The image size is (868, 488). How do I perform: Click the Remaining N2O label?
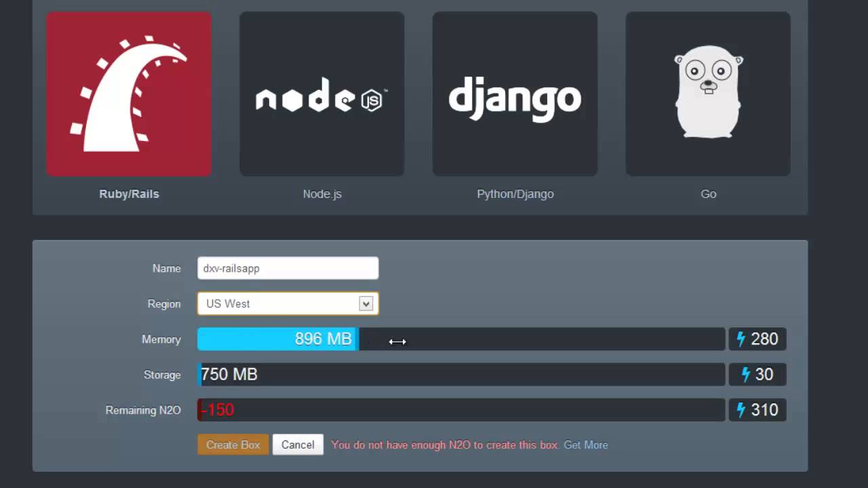pos(143,409)
